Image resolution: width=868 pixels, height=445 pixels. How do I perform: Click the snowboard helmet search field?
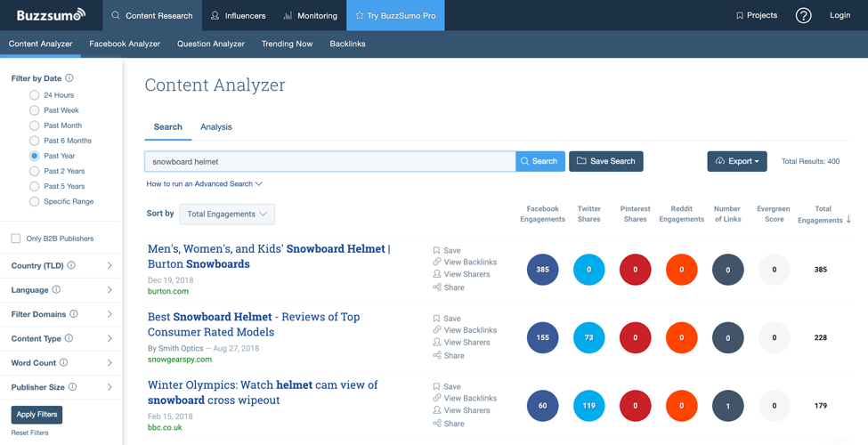[329, 161]
